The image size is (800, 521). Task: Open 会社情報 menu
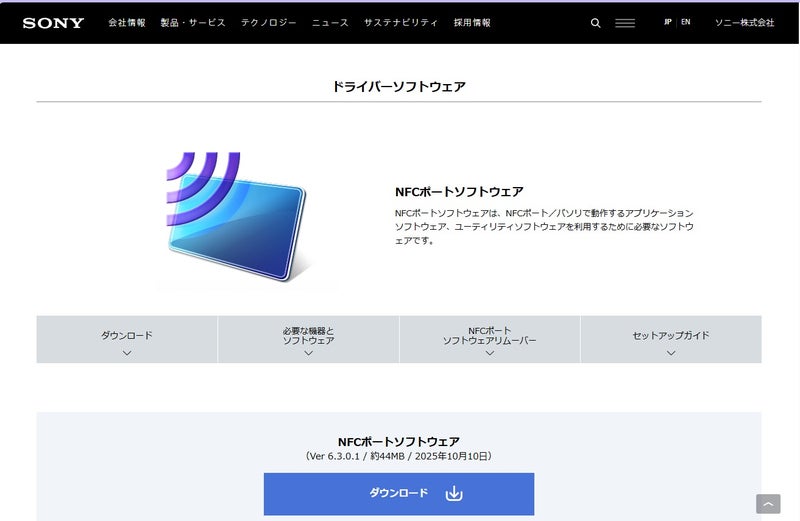(126, 23)
